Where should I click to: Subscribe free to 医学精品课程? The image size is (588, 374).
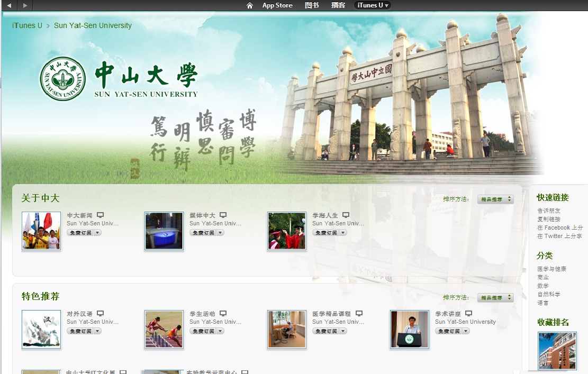coord(326,331)
